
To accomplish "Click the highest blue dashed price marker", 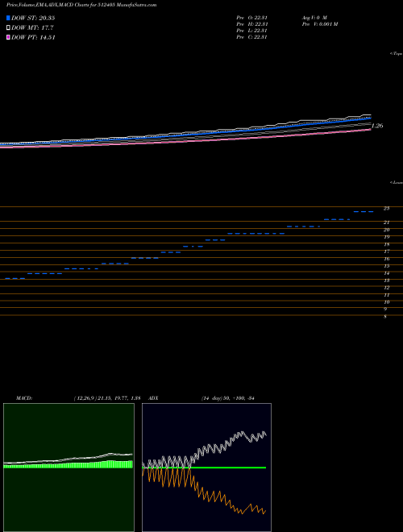I will click(x=364, y=212).
